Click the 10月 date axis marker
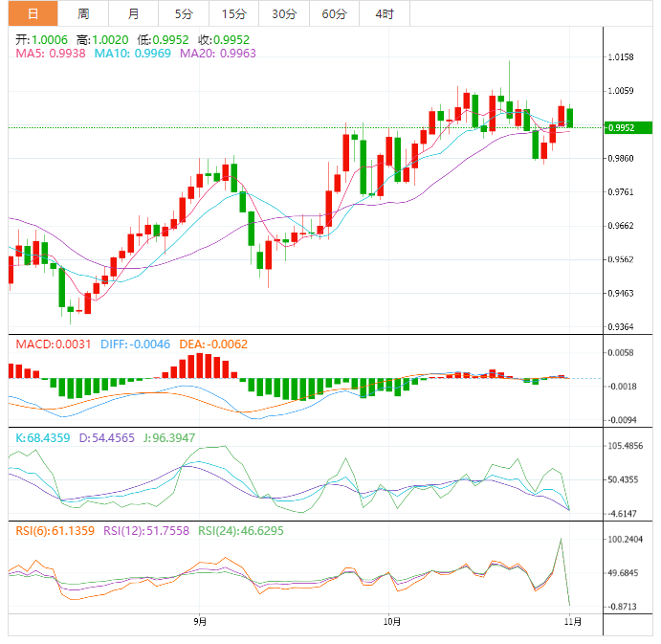The image size is (661, 644). click(x=388, y=621)
